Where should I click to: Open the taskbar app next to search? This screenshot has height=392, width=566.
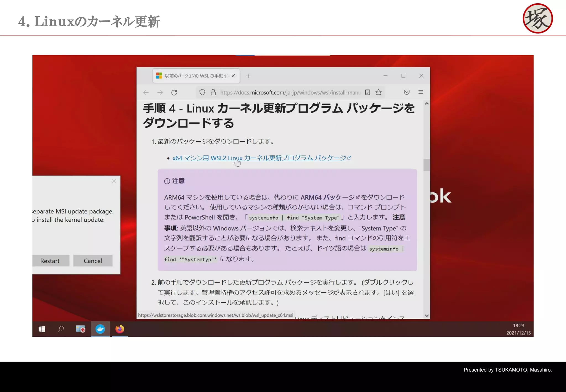pyautogui.click(x=80, y=329)
